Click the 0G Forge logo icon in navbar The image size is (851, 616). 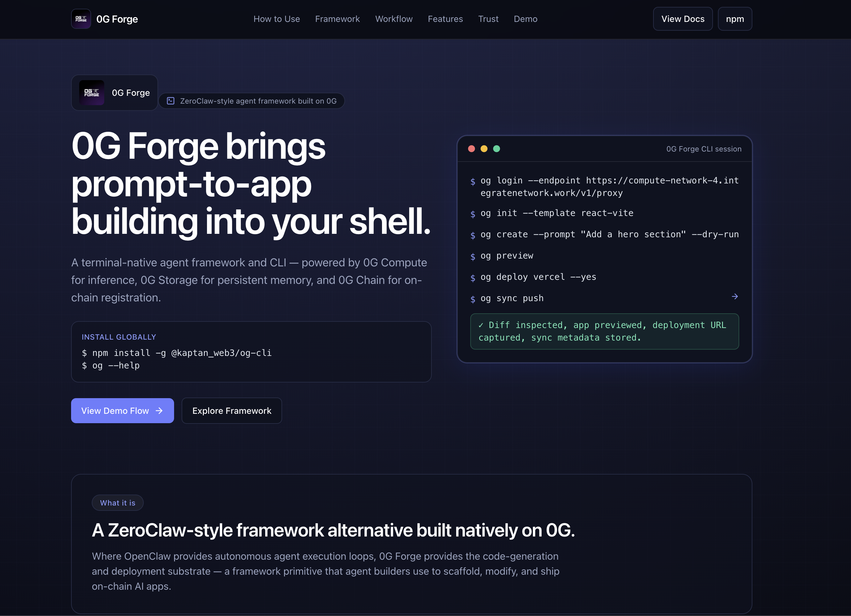coord(81,19)
